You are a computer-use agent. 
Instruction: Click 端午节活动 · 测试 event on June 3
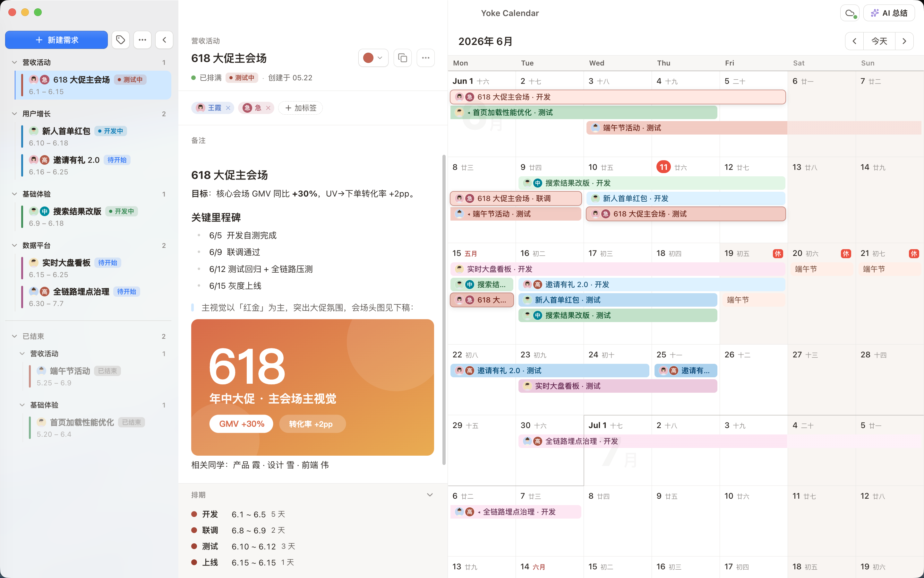pos(754,128)
